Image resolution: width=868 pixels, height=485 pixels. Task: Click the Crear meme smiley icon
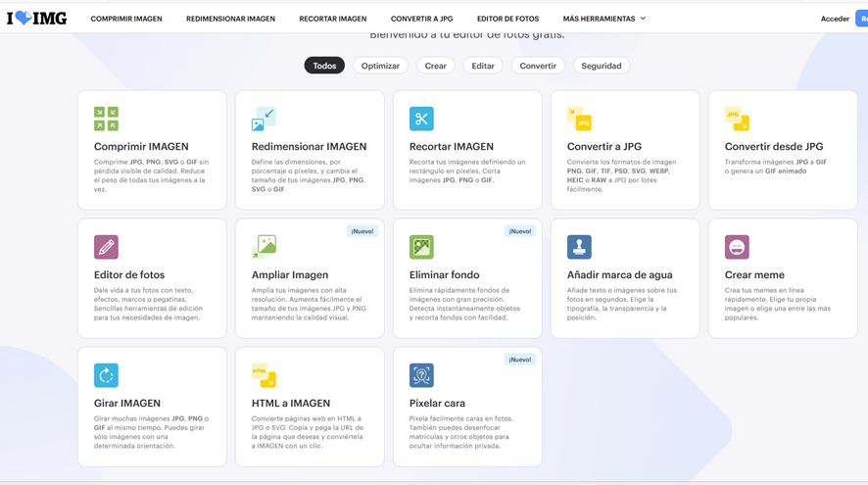(x=737, y=247)
